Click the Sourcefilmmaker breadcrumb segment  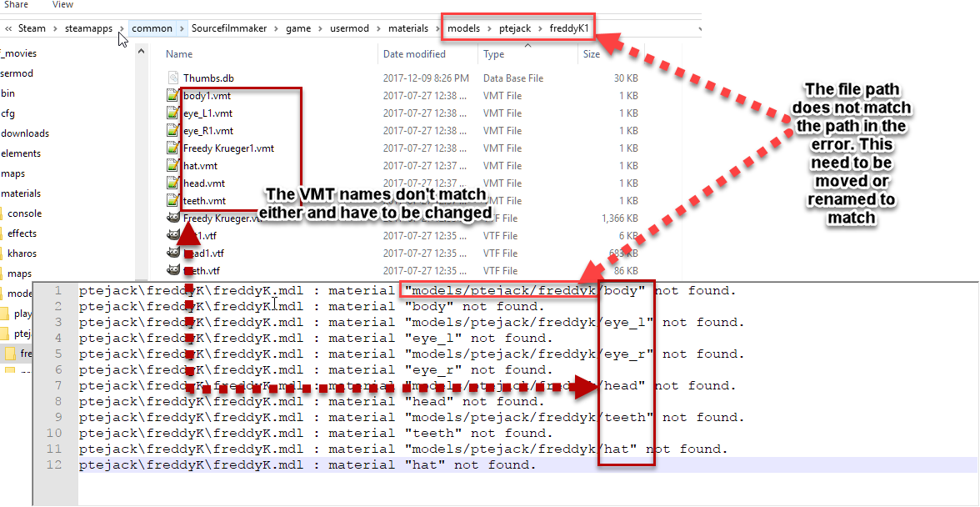(x=229, y=28)
